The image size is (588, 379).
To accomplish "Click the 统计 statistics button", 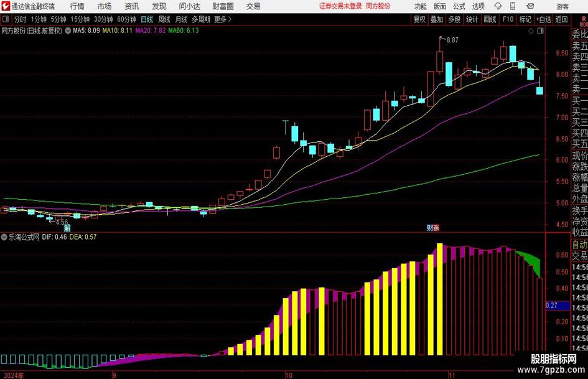I will click(472, 19).
